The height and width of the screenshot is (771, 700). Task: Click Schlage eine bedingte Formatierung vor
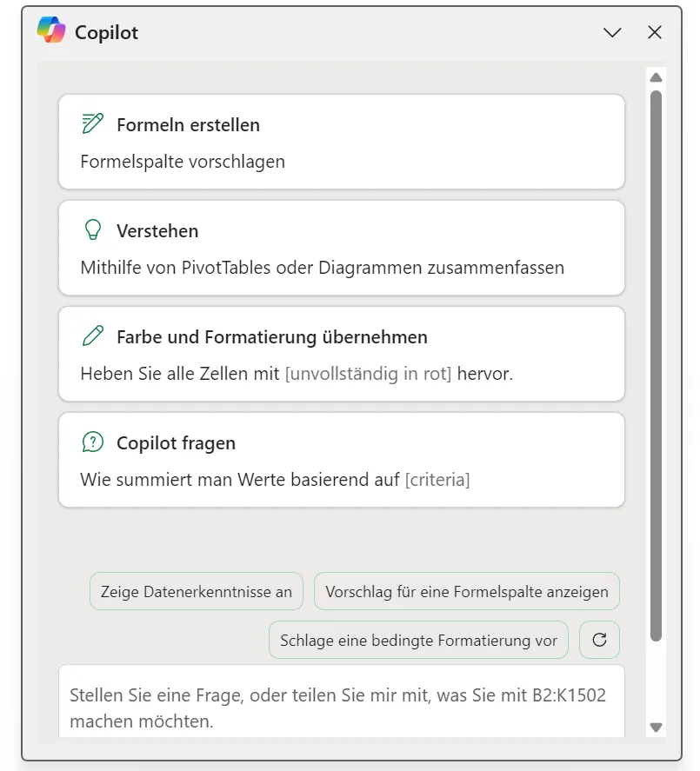click(418, 640)
